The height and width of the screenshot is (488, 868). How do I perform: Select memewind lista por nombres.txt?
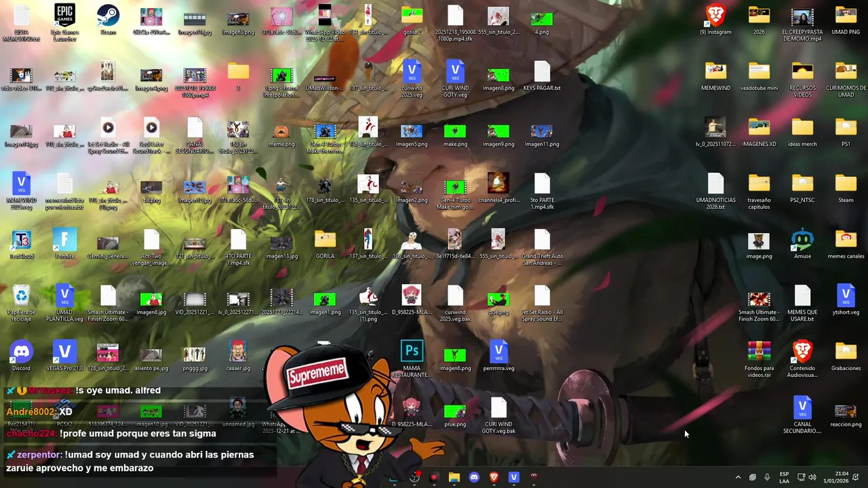(64, 191)
